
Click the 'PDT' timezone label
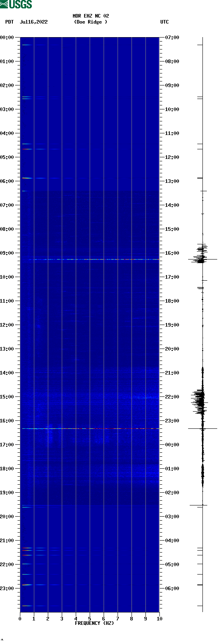click(9, 22)
